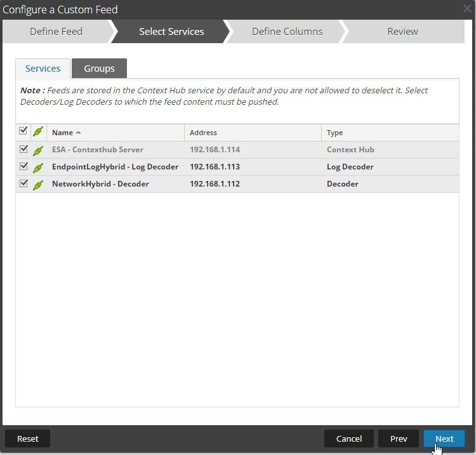
Task: Click the green plug icon for EndpointLogHybrid row
Action: [x=38, y=168]
